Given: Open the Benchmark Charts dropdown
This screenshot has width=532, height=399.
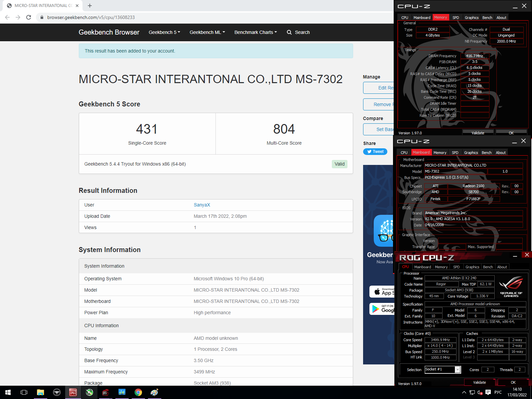Looking at the screenshot, I should tap(255, 32).
